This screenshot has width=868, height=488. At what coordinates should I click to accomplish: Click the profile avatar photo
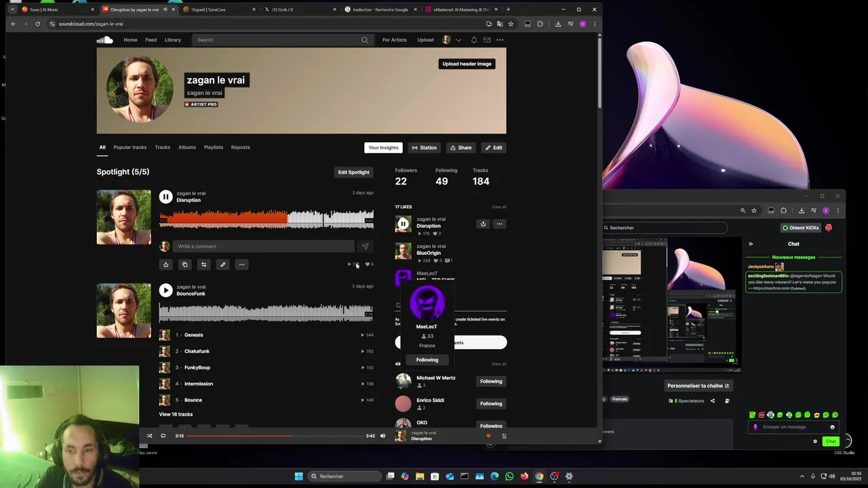[140, 89]
